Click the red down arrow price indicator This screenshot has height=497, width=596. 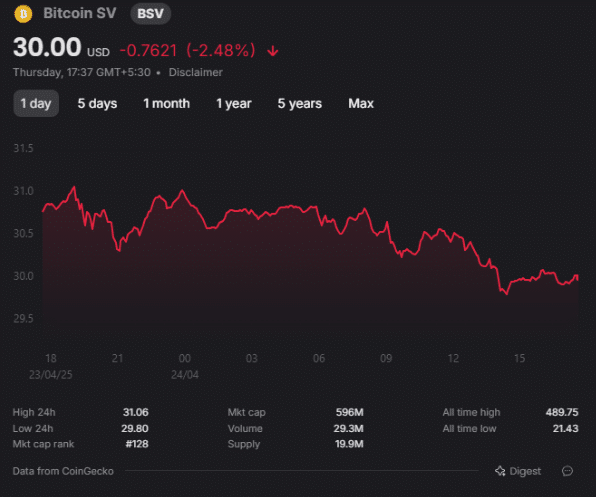pos(273,51)
